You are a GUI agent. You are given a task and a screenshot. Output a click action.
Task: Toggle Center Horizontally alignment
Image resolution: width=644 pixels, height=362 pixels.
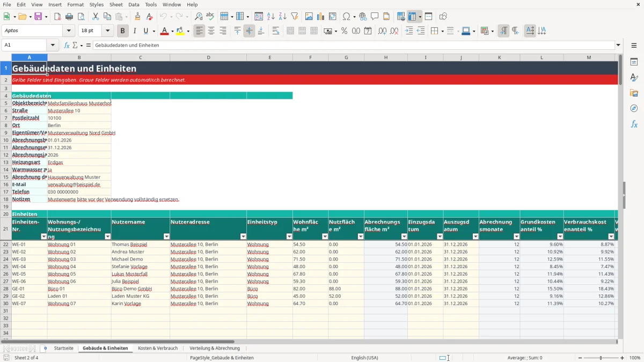pos(211,31)
